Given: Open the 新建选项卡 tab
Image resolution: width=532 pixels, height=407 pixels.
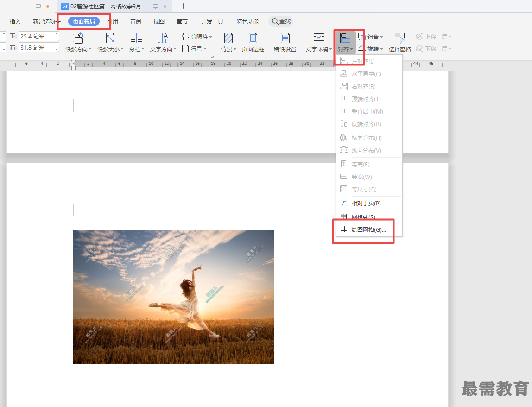Looking at the screenshot, I should click(46, 22).
